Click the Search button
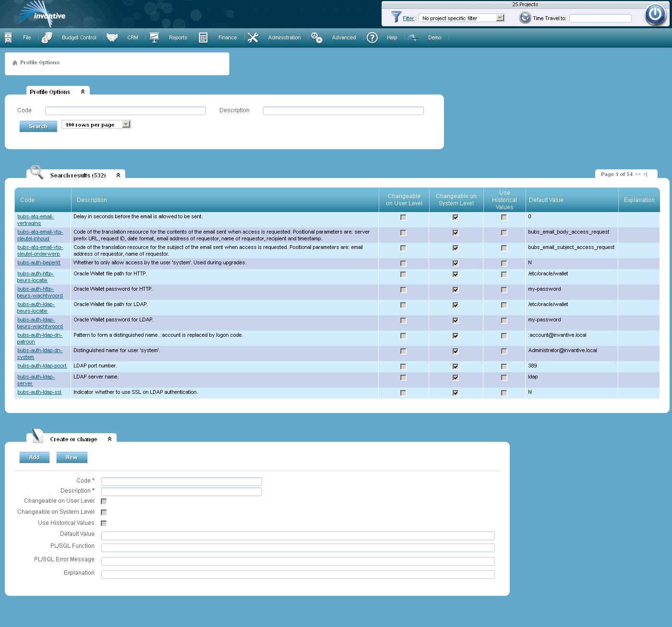 click(38, 126)
